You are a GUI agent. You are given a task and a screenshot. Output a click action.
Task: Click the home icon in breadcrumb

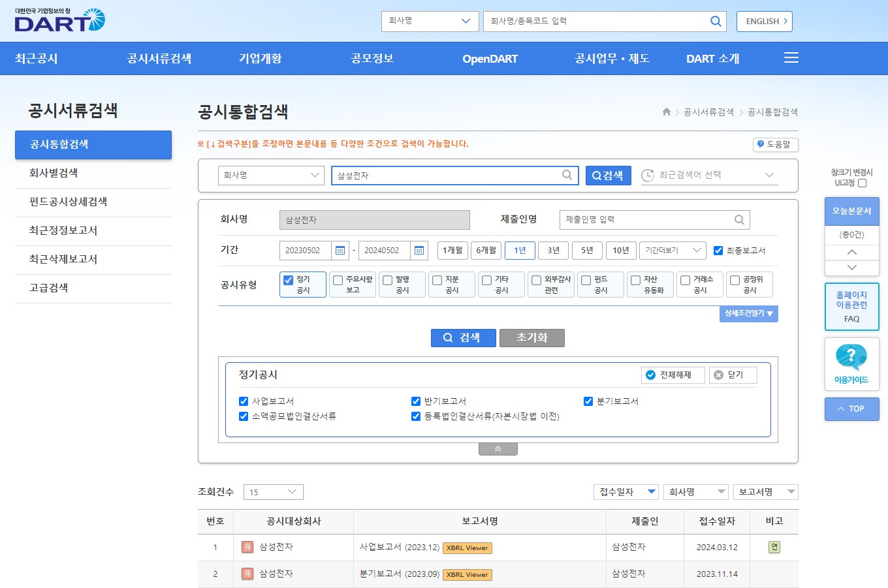pos(667,112)
